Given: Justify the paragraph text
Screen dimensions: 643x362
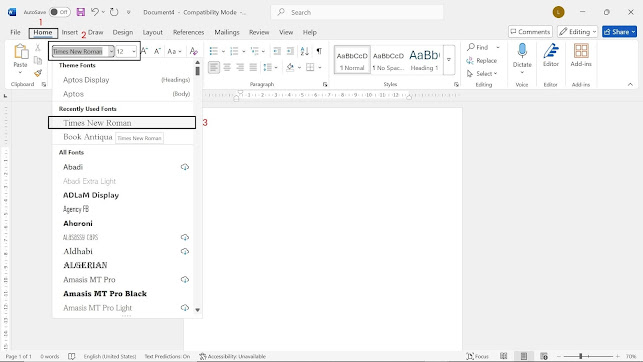Looking at the screenshot, I should pos(253,67).
